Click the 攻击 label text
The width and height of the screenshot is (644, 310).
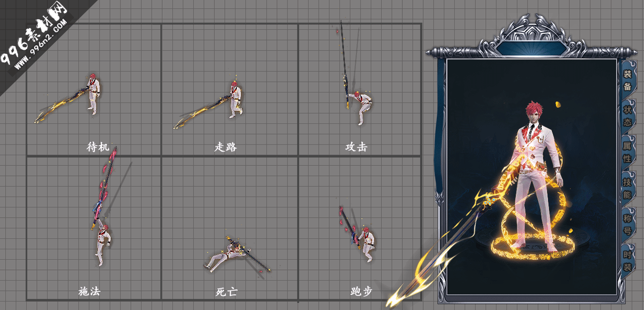356,147
